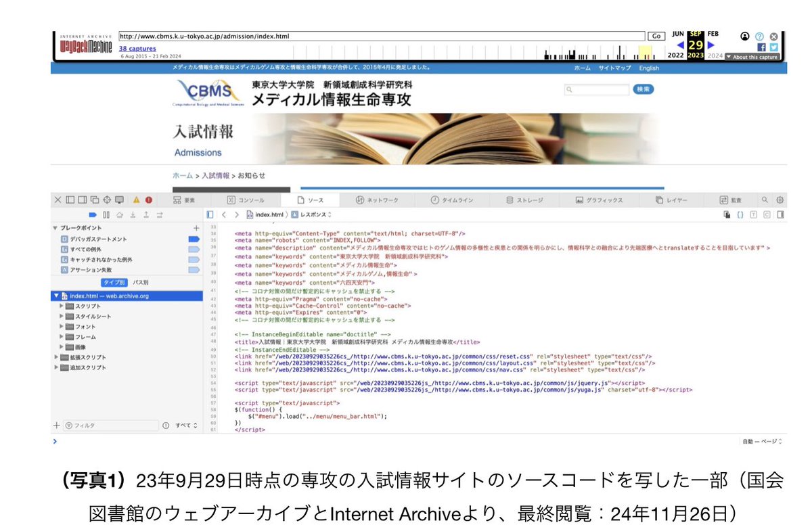Expand the フレーム folder
Viewport: 812px width, 527px height.
pyautogui.click(x=61, y=336)
